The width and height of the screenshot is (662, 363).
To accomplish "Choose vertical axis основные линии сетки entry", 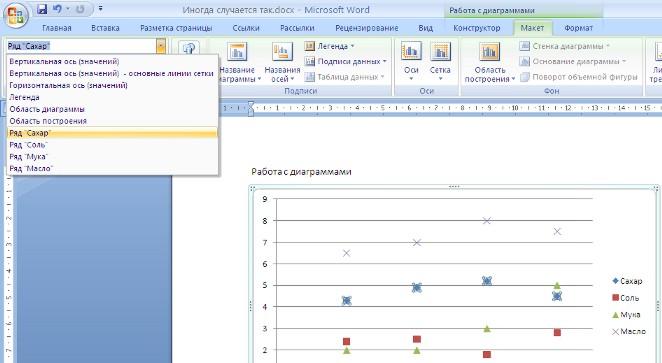I will (x=112, y=73).
